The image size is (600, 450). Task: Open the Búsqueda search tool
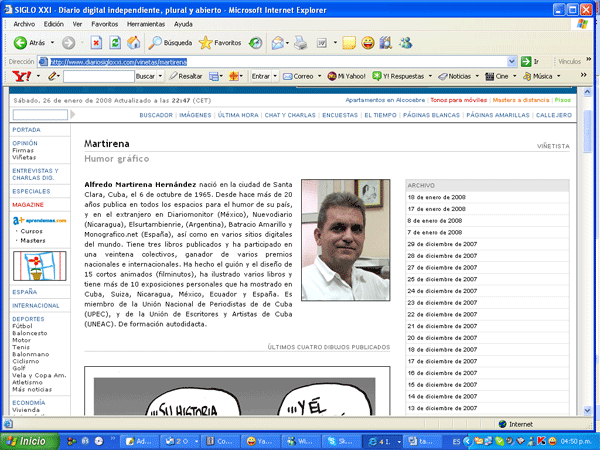(x=170, y=43)
